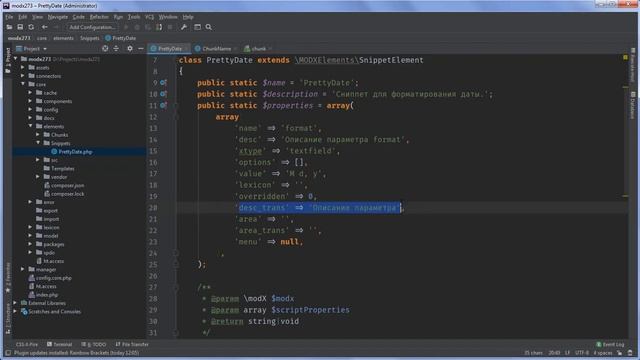The height and width of the screenshot is (360, 640).
Task: Click the Open folder toolbar icon
Action: pyautogui.click(x=9, y=27)
